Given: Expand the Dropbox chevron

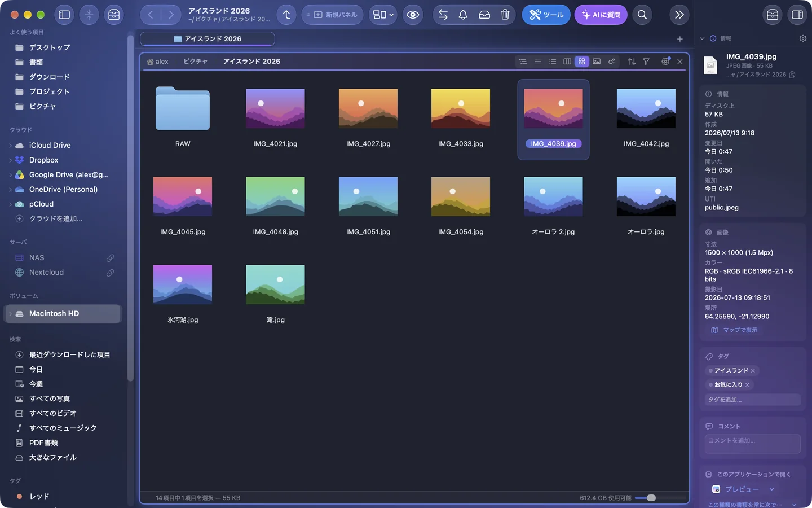Looking at the screenshot, I should click(x=10, y=160).
